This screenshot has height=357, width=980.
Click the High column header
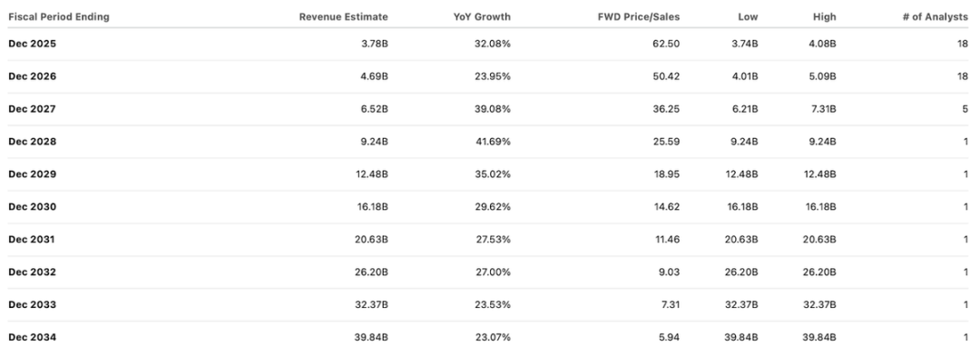824,17
